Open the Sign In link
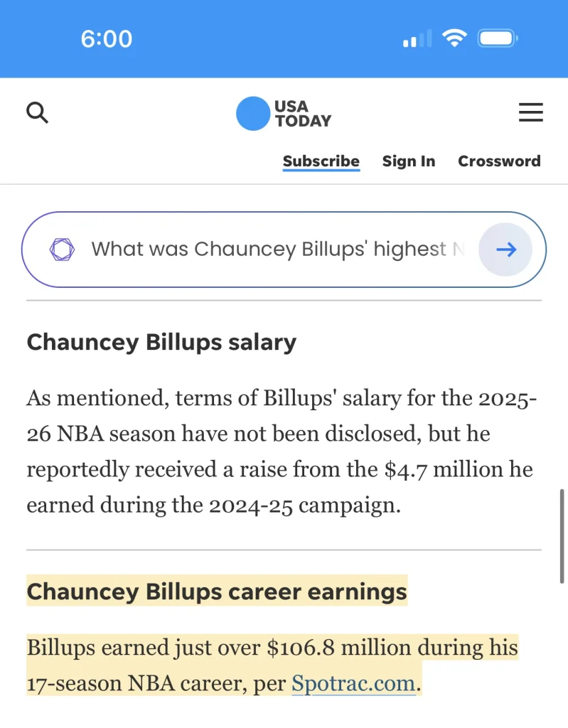This screenshot has width=568, height=728. 409,161
